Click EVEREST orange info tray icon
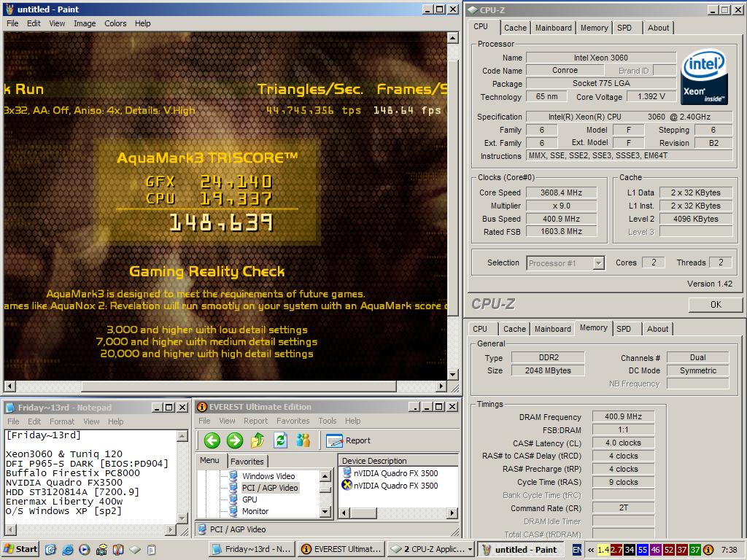This screenshot has width=747, height=560. pyautogui.click(x=708, y=550)
